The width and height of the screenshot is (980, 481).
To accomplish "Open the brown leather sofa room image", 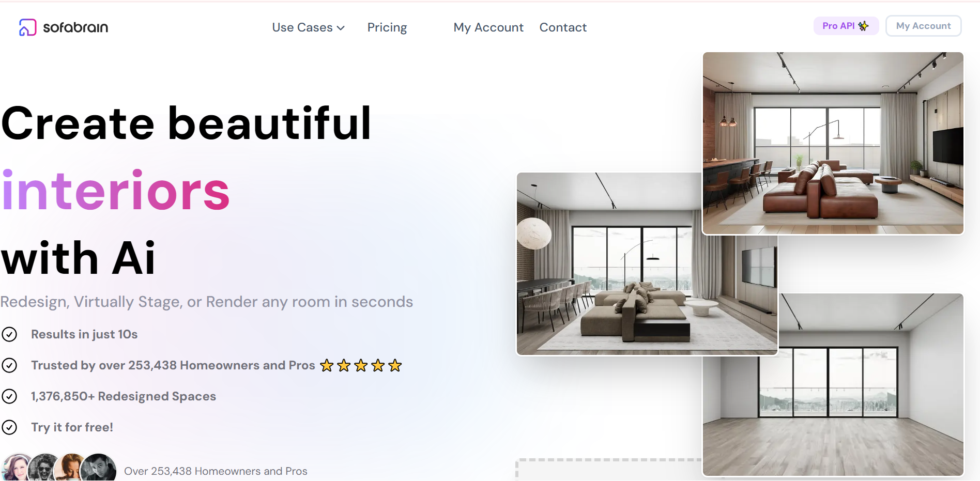I will click(x=833, y=143).
